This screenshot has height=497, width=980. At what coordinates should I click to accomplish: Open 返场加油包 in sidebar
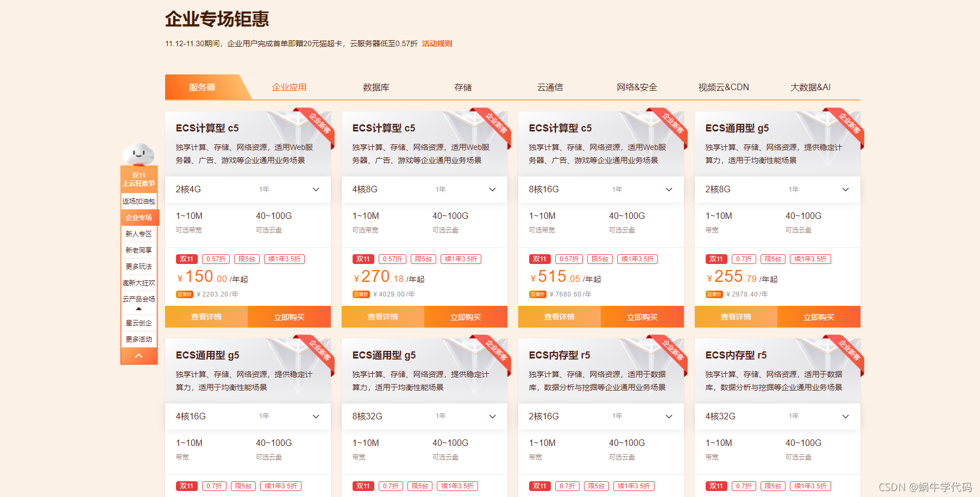[139, 201]
